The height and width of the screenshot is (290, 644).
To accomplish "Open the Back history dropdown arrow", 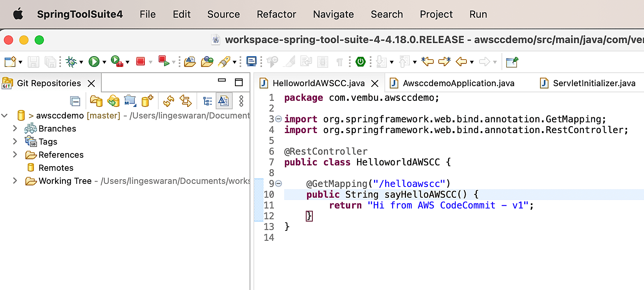I will point(472,62).
